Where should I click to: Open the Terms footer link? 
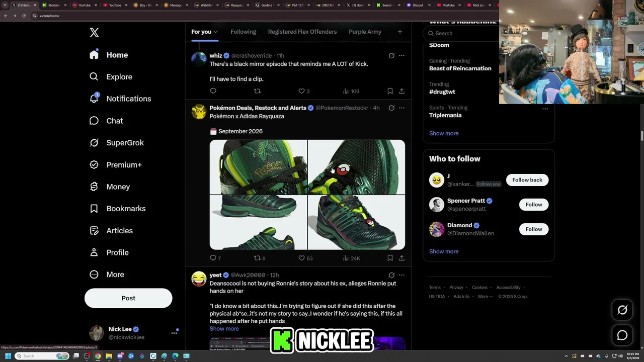435,288
